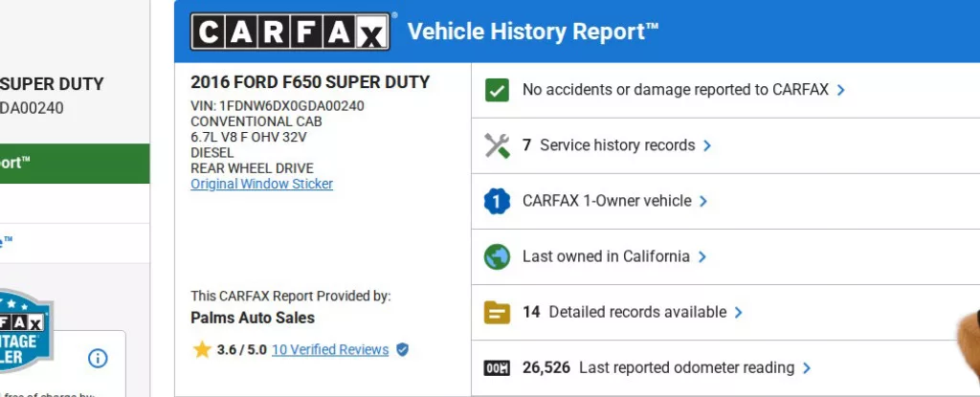Viewport: 980px width, 397px height.
Task: Click the CARFAX Advantage Dealer badge
Action: [x=24, y=330]
